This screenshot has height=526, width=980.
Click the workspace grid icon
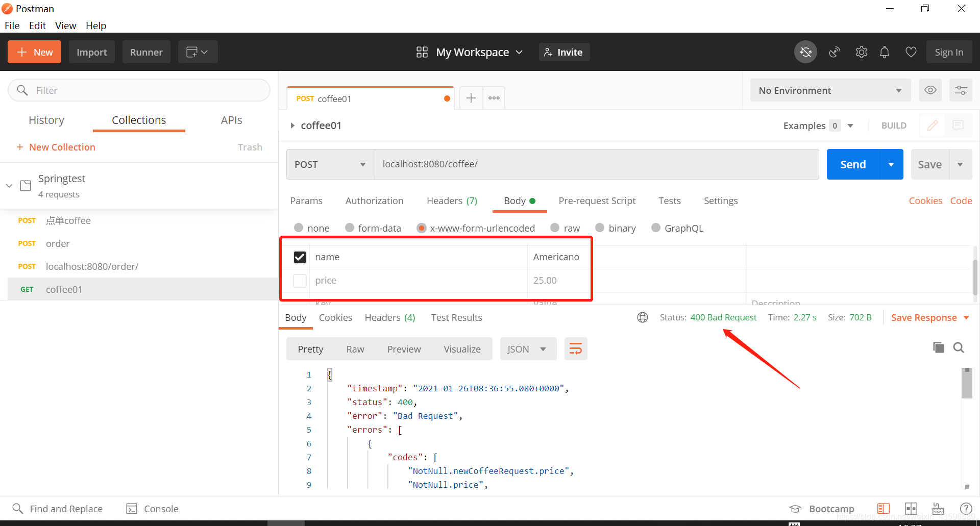tap(422, 52)
